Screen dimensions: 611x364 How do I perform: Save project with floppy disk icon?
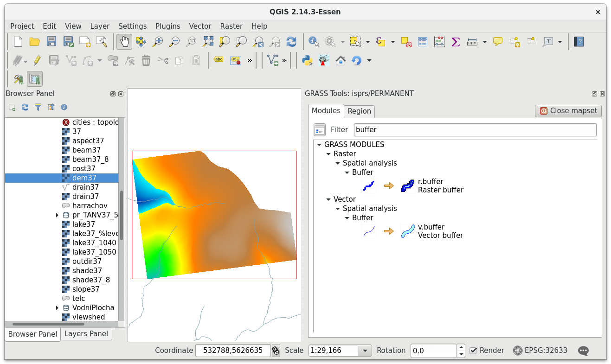pos(51,42)
